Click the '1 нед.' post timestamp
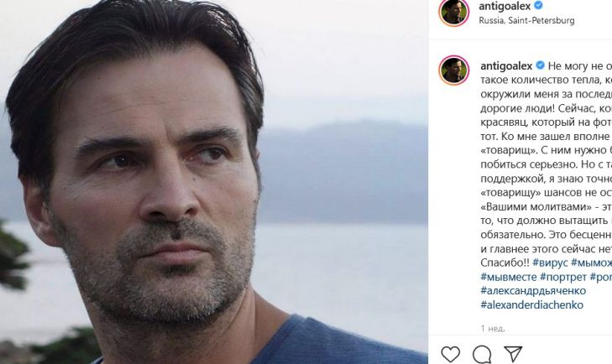The height and width of the screenshot is (364, 612). pyautogui.click(x=493, y=329)
